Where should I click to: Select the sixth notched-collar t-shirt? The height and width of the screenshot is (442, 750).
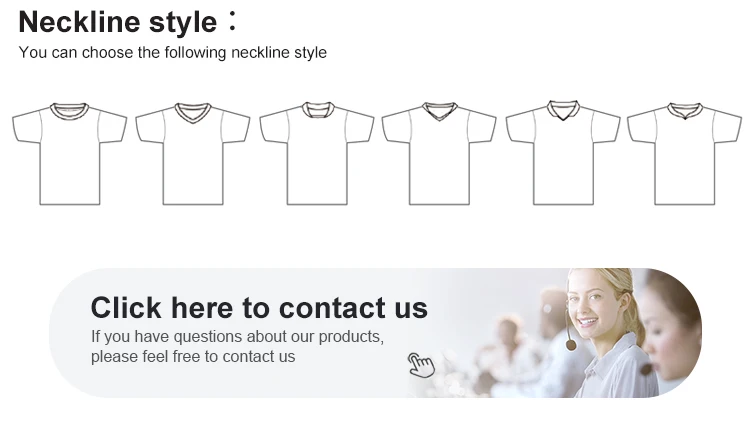click(684, 155)
